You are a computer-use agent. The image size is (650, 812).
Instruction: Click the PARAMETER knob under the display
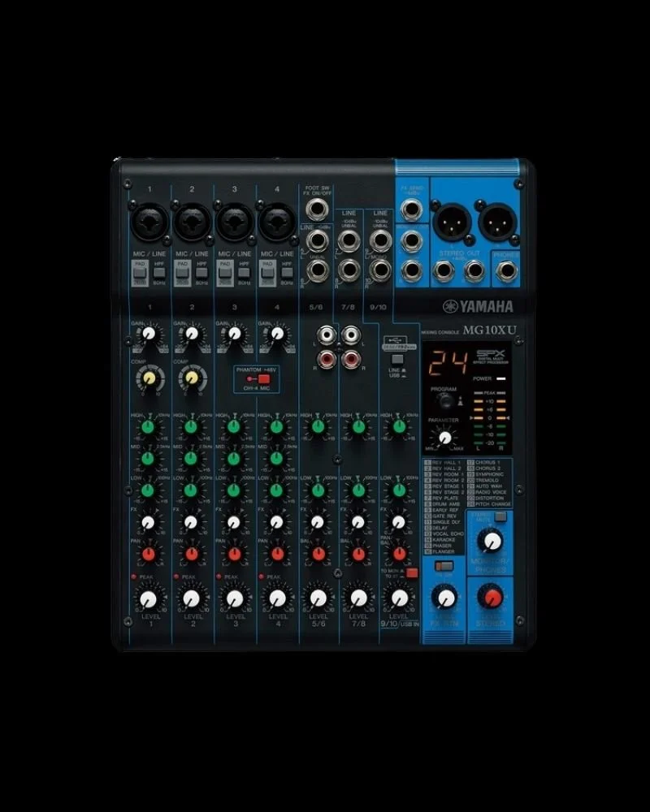(444, 438)
